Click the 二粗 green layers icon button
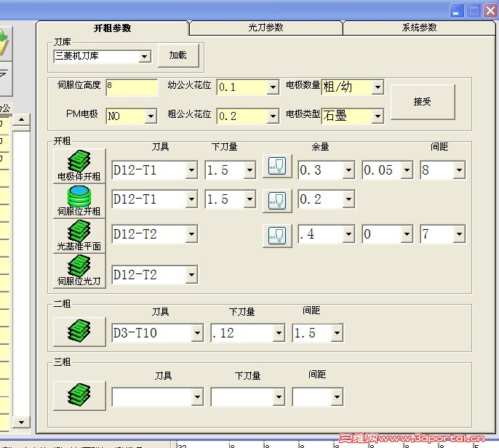Screen dimensions: 499x448 (x=79, y=332)
